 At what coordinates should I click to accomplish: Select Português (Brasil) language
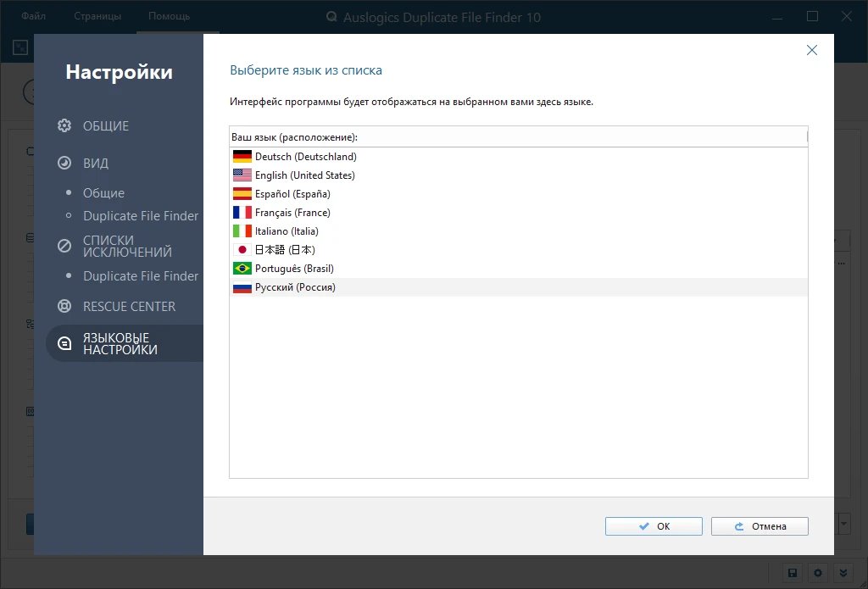click(x=519, y=269)
